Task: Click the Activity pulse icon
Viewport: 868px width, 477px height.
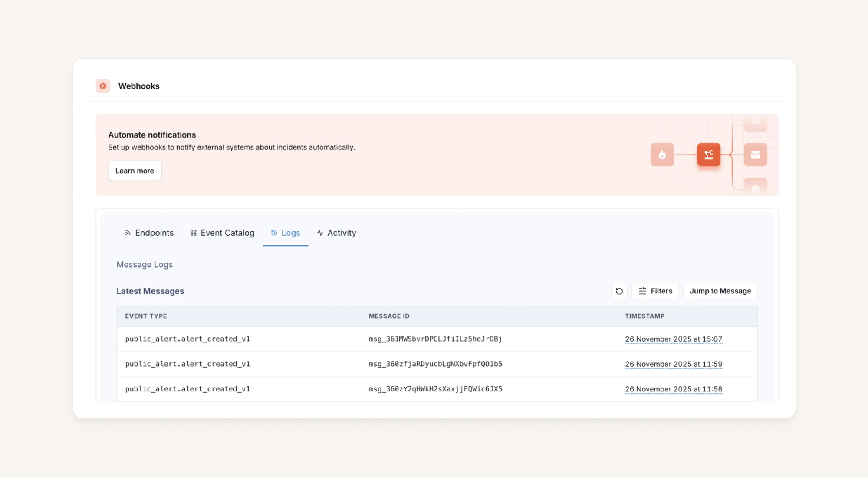Action: point(320,233)
